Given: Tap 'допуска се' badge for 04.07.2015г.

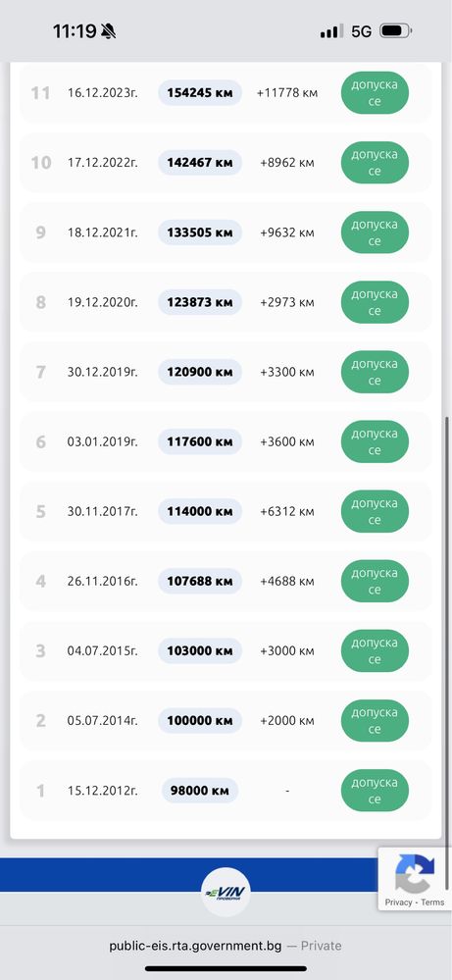Looking at the screenshot, I should (x=375, y=651).
